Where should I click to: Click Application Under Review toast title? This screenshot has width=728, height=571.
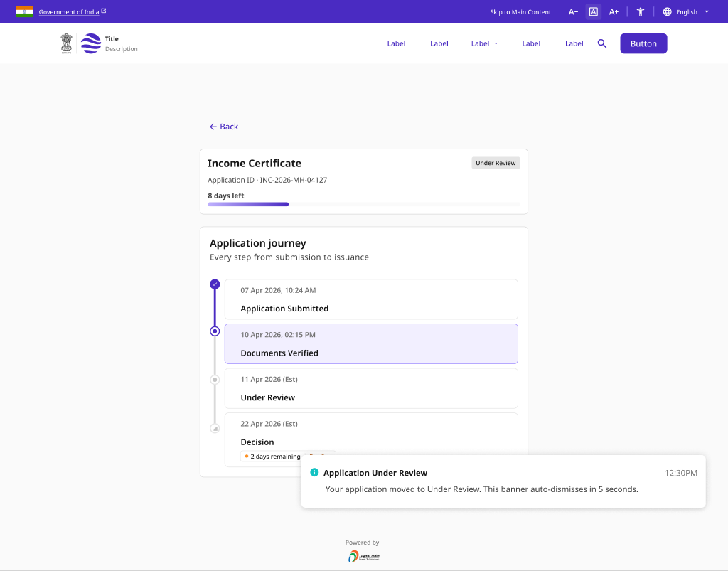[375, 473]
